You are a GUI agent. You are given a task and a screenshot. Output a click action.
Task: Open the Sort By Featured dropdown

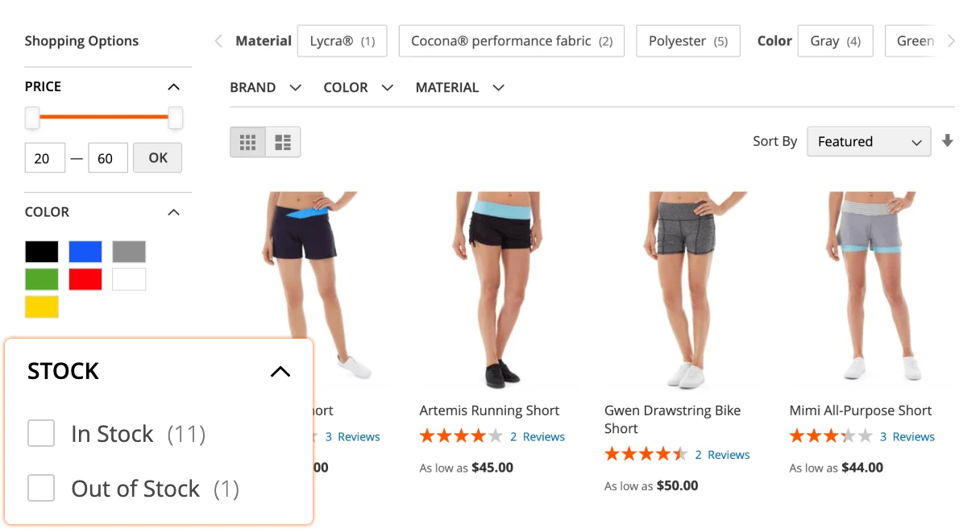868,141
